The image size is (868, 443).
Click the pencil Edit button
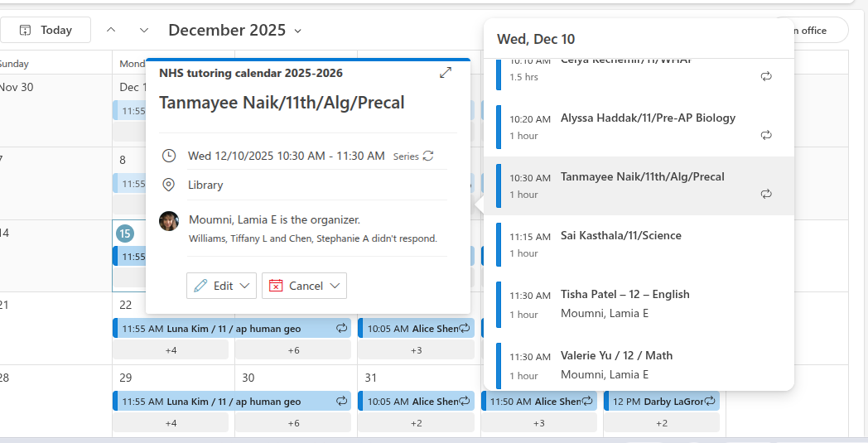click(213, 286)
